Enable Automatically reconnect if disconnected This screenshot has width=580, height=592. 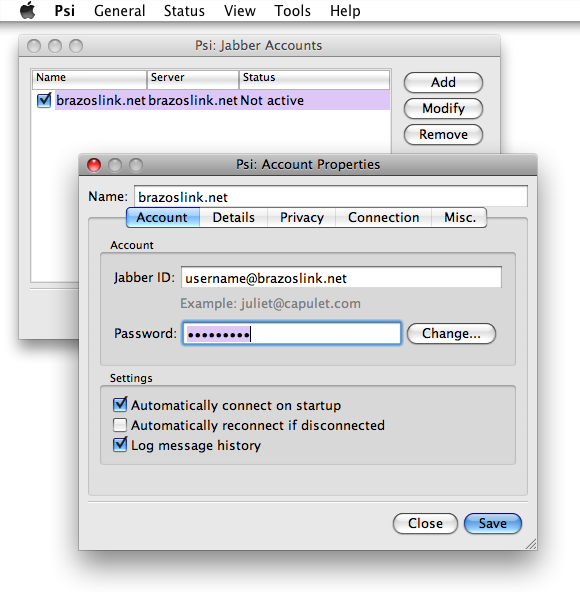[120, 425]
